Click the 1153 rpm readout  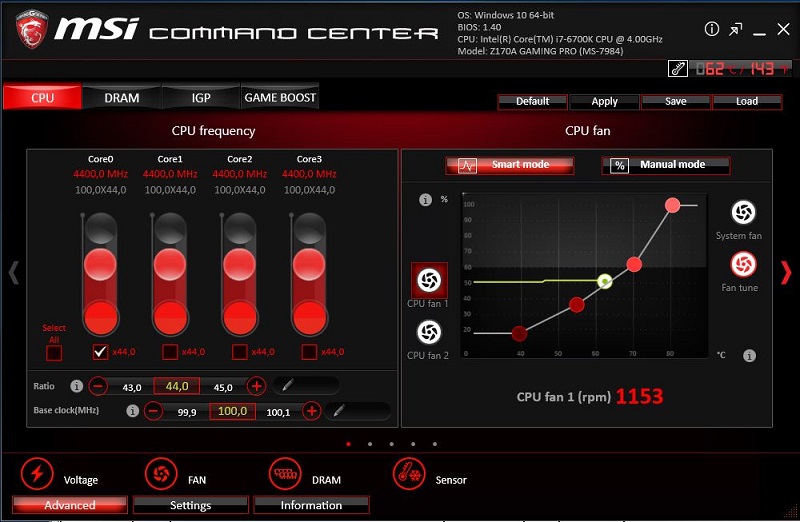(639, 396)
